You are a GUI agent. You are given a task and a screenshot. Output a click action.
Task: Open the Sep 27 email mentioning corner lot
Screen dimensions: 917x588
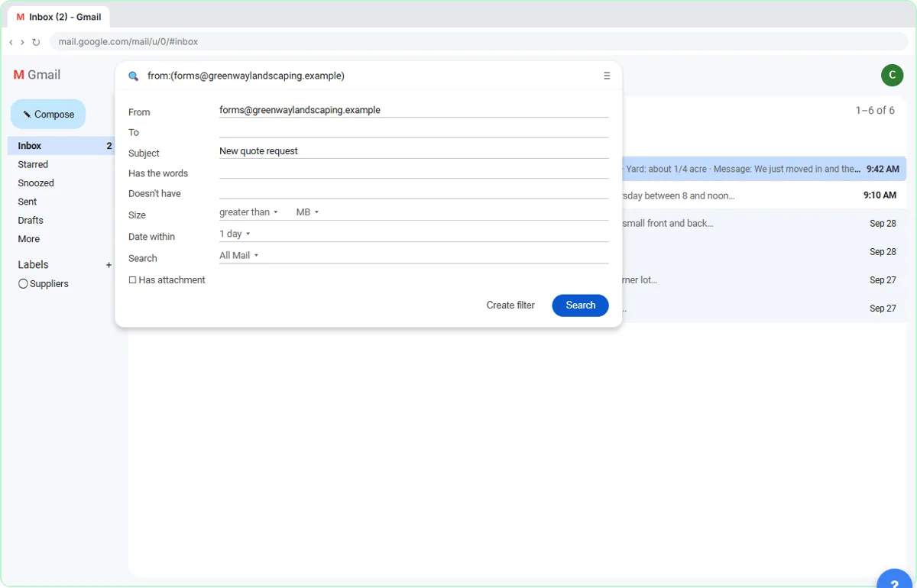[x=764, y=280]
